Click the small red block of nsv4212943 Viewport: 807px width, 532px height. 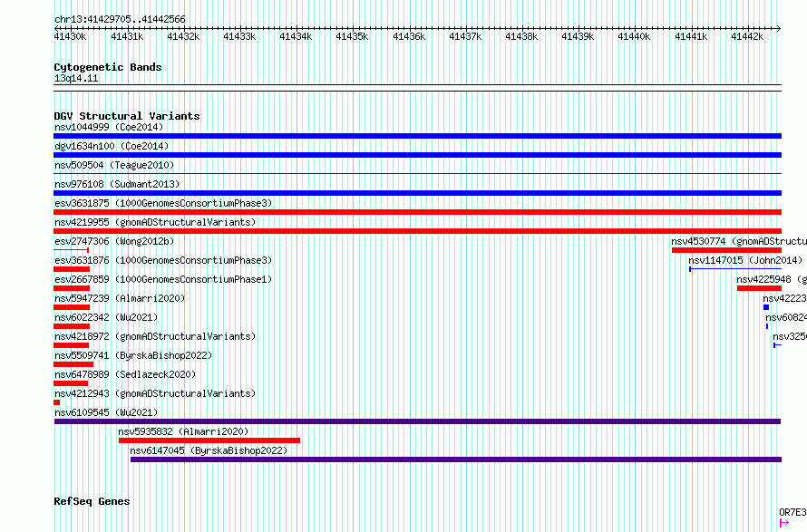(x=56, y=402)
